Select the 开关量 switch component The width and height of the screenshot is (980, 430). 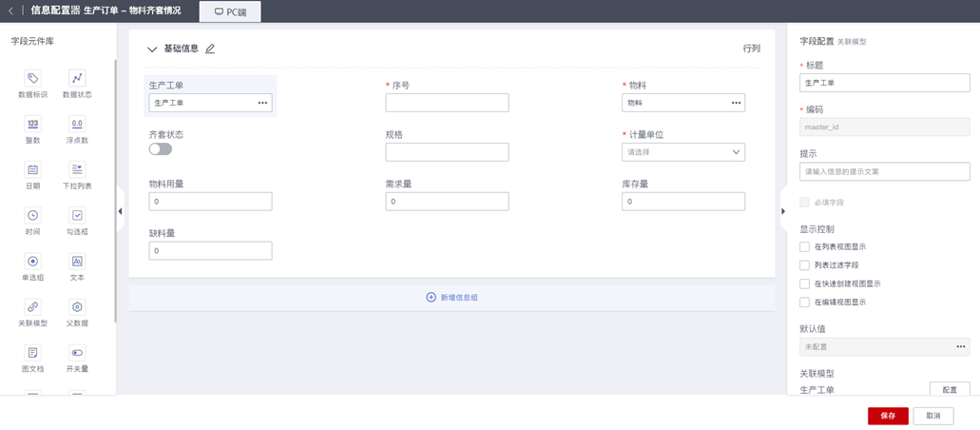coord(77,352)
